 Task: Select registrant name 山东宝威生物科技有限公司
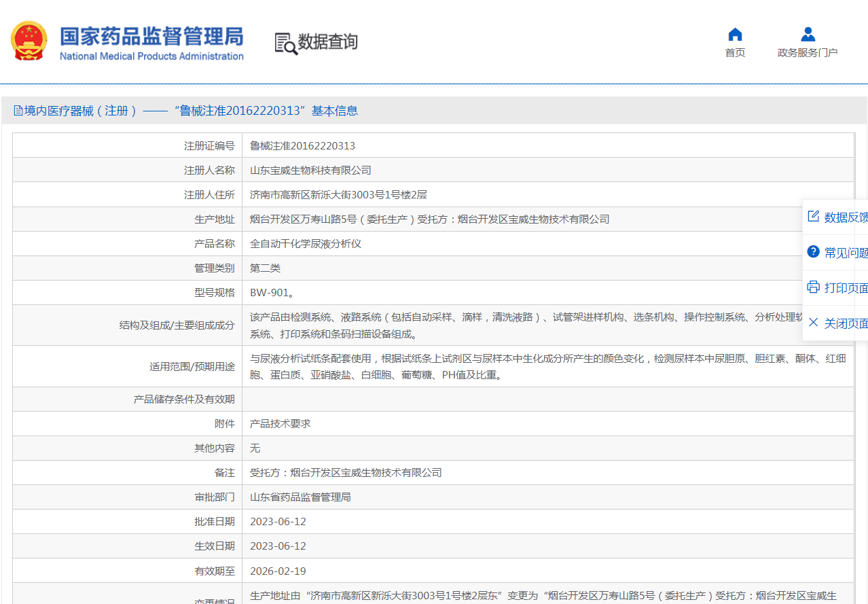click(310, 171)
